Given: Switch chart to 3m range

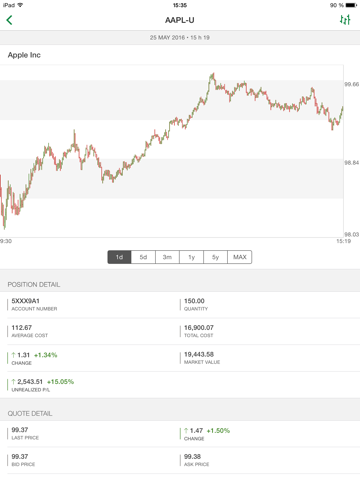Looking at the screenshot, I should pyautogui.click(x=167, y=257).
